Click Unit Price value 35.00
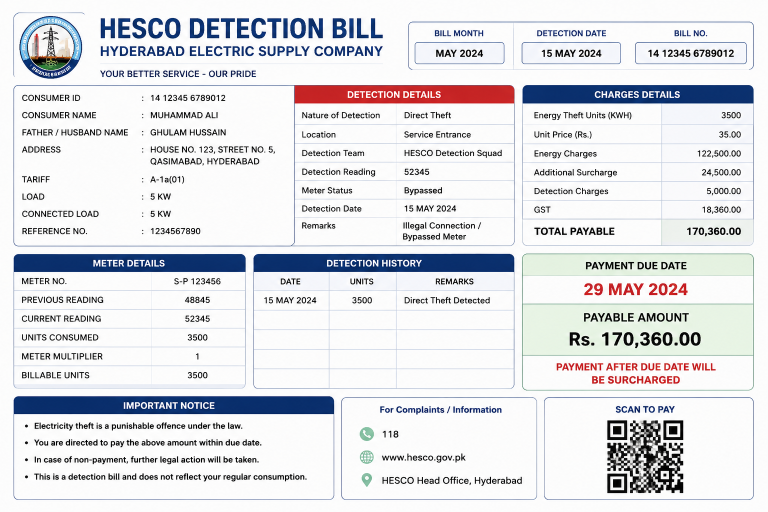The height and width of the screenshot is (512, 768). [x=729, y=134]
